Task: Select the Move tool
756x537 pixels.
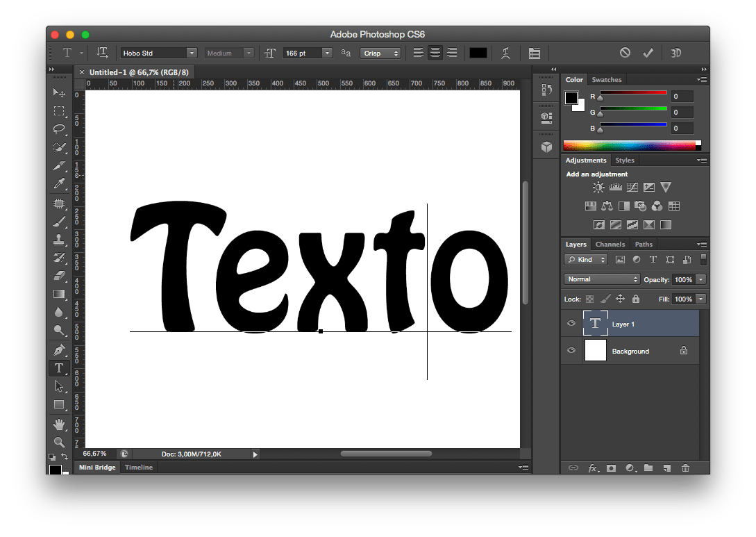Action: pos(59,92)
